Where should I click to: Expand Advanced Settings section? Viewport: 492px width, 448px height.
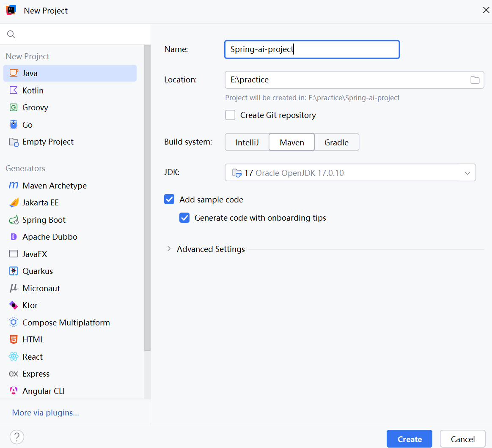169,249
